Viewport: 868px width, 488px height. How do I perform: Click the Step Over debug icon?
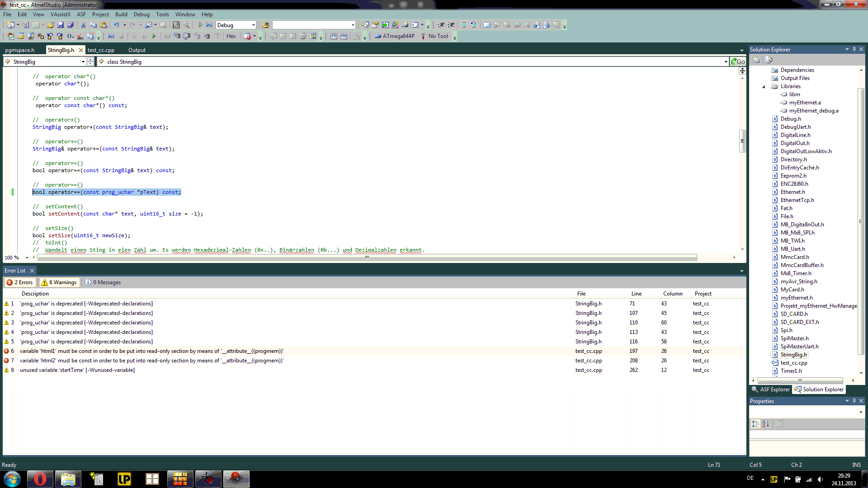(187, 36)
